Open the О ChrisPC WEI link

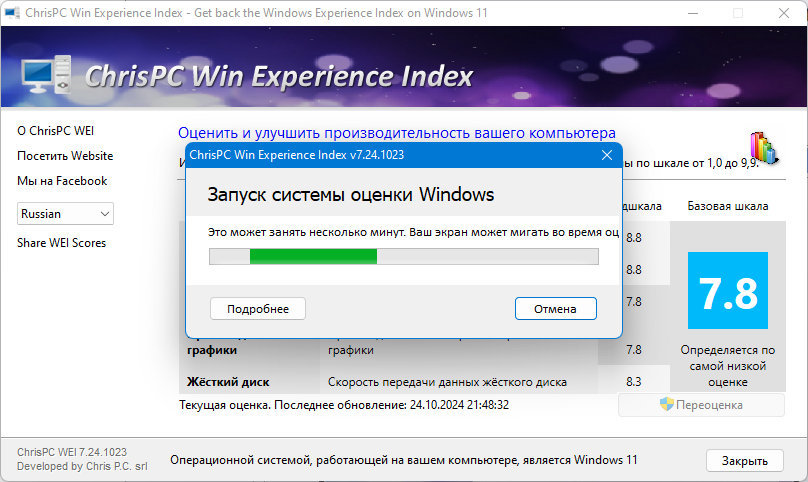coord(56,130)
